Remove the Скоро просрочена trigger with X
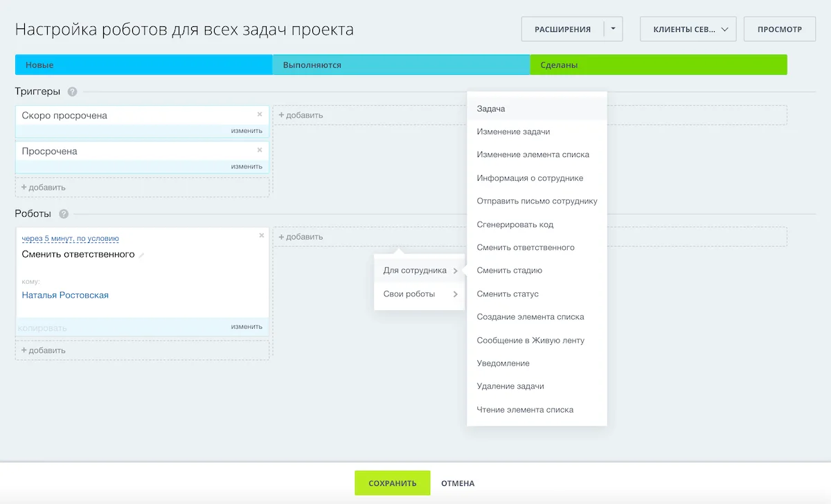This screenshot has height=504, width=831. (x=260, y=114)
